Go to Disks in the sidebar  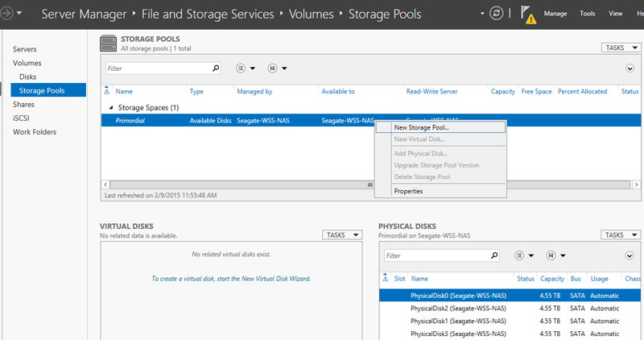point(28,77)
